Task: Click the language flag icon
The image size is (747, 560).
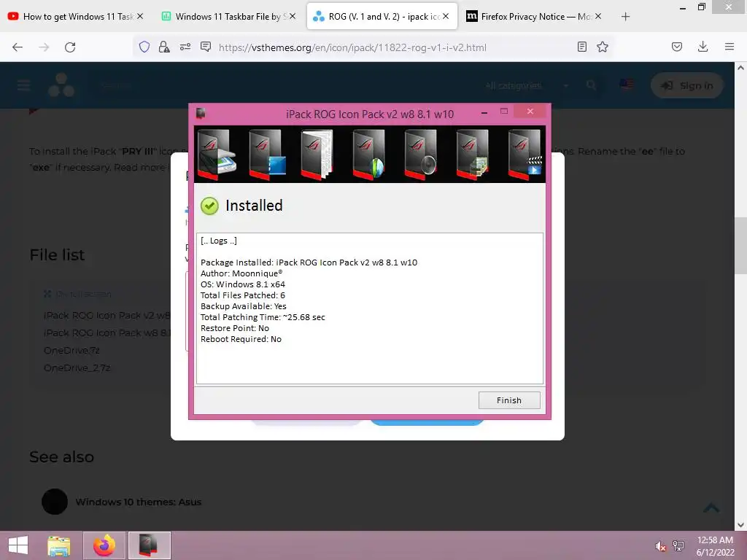Action: [627, 85]
